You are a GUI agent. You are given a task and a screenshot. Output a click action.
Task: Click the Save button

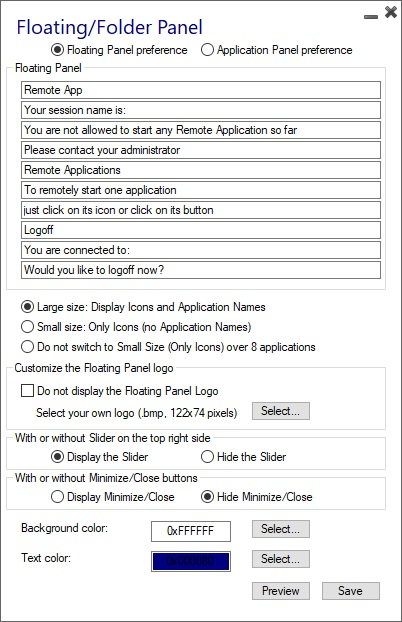click(350, 591)
